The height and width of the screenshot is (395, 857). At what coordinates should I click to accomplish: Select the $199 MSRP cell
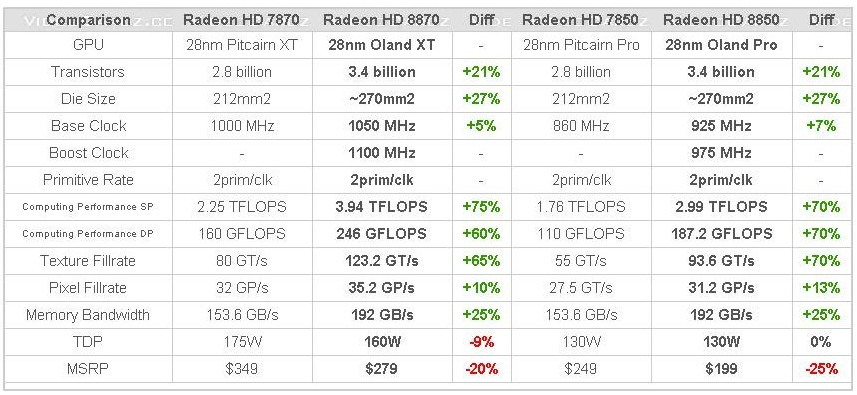pyautogui.click(x=721, y=369)
